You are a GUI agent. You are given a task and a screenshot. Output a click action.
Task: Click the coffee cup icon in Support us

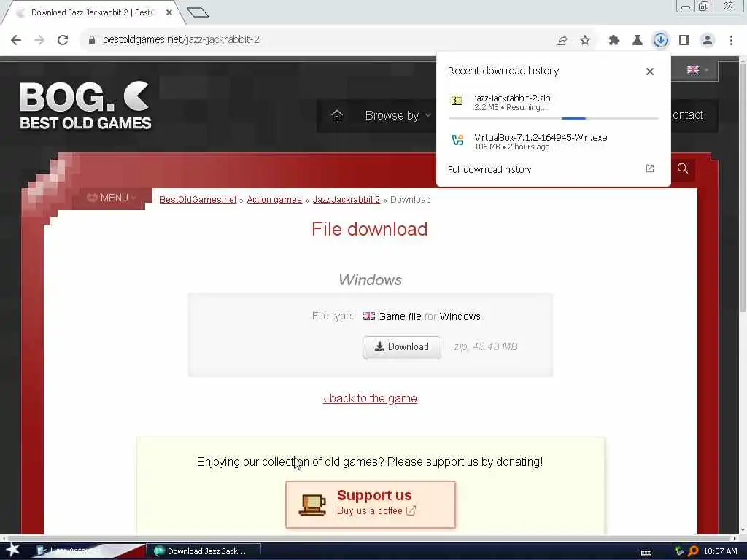click(312, 505)
